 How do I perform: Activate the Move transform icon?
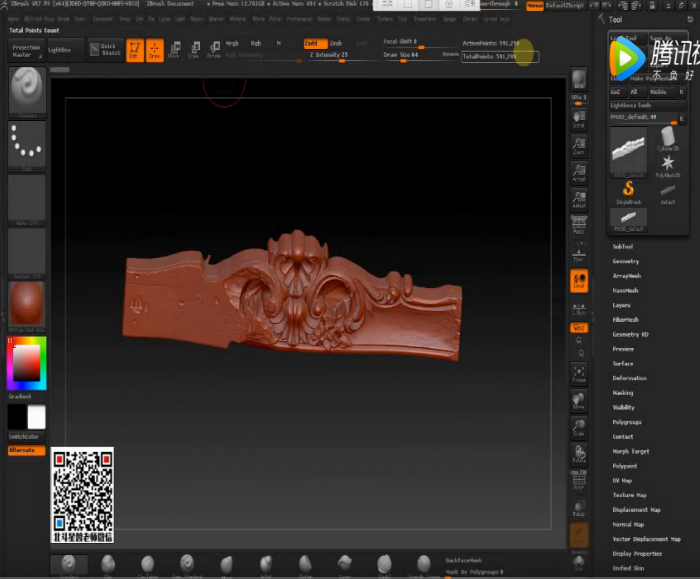(174, 50)
